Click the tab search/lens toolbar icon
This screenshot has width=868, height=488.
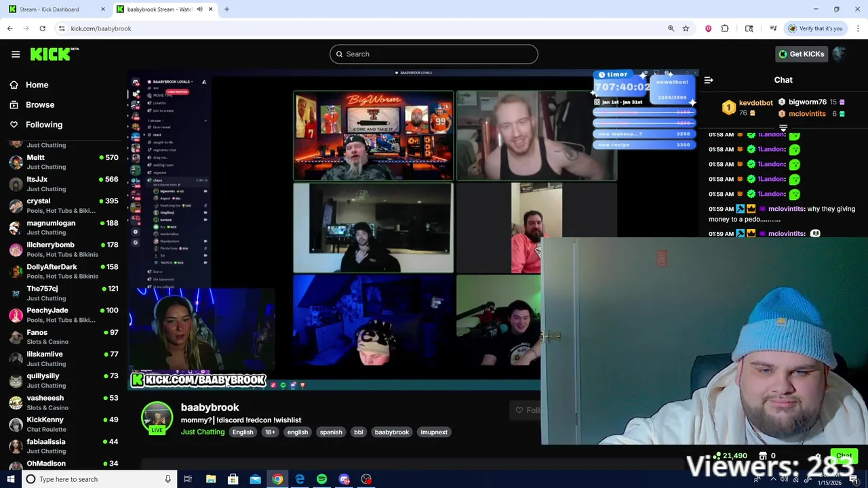pyautogui.click(x=749, y=28)
